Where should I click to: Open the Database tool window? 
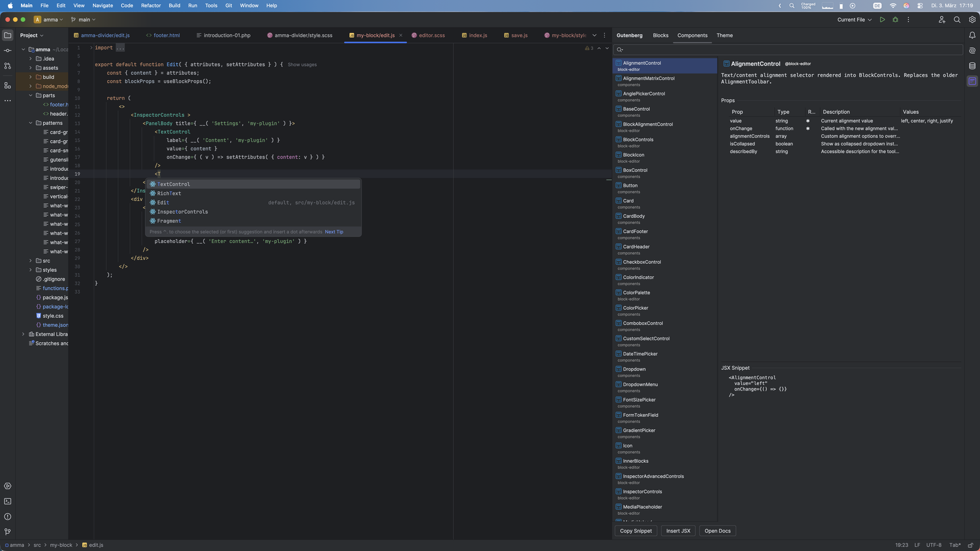pos(972,66)
